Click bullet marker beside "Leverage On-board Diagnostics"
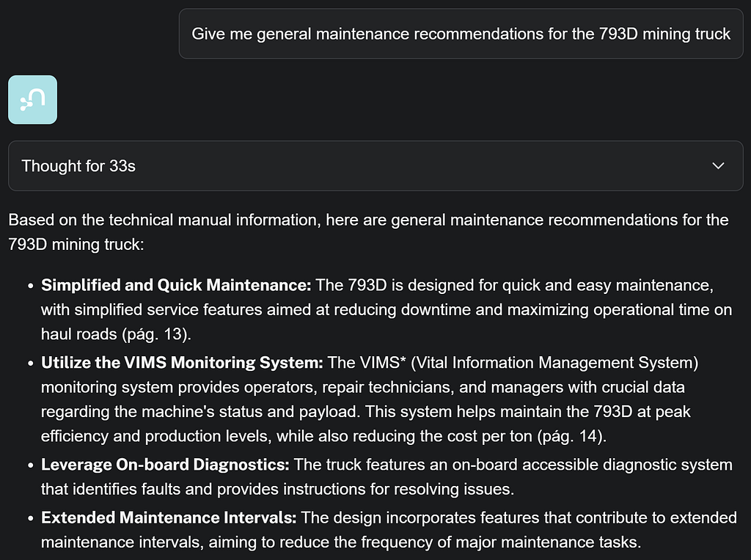Viewport: 751px width, 560px height. coord(30,465)
